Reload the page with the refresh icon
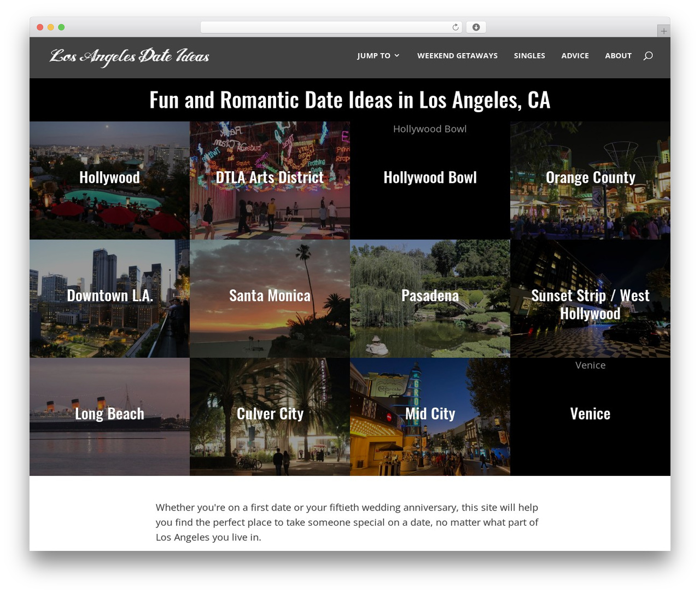The width and height of the screenshot is (700, 593). (456, 27)
